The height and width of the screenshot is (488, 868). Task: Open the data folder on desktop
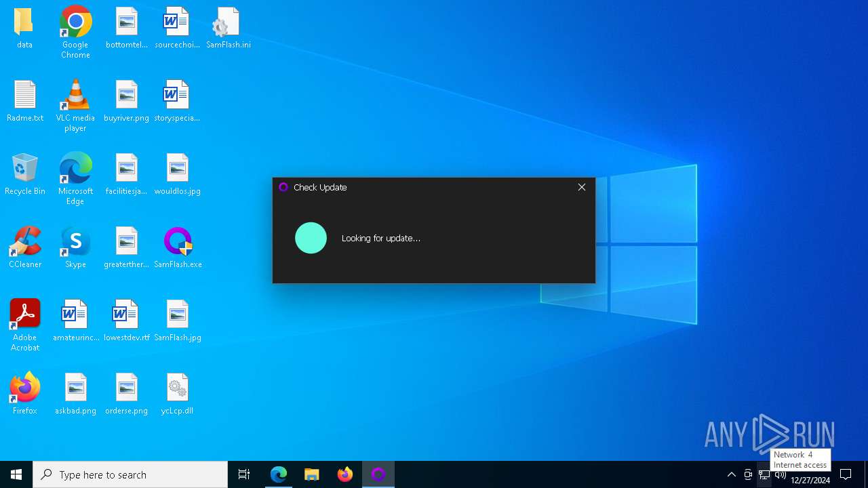coord(24,28)
